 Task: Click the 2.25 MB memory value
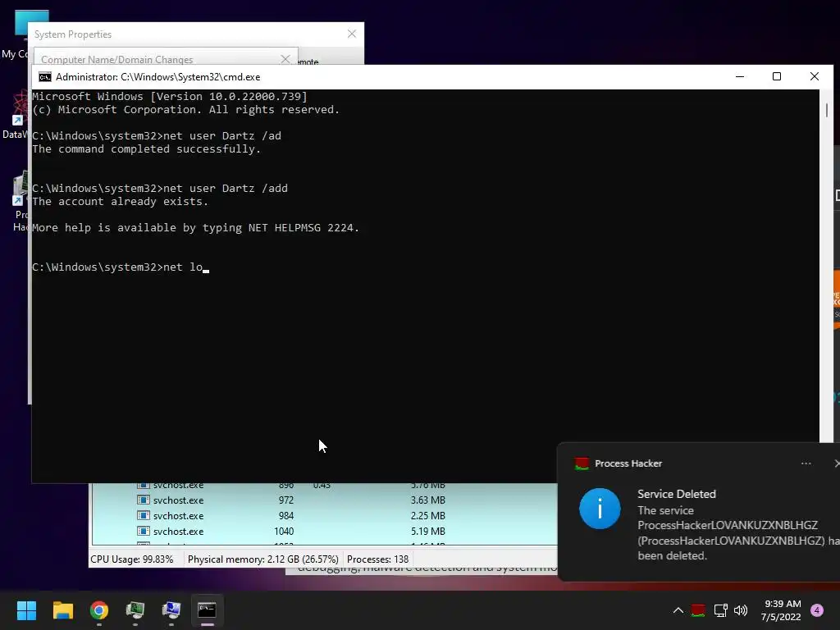click(x=427, y=516)
